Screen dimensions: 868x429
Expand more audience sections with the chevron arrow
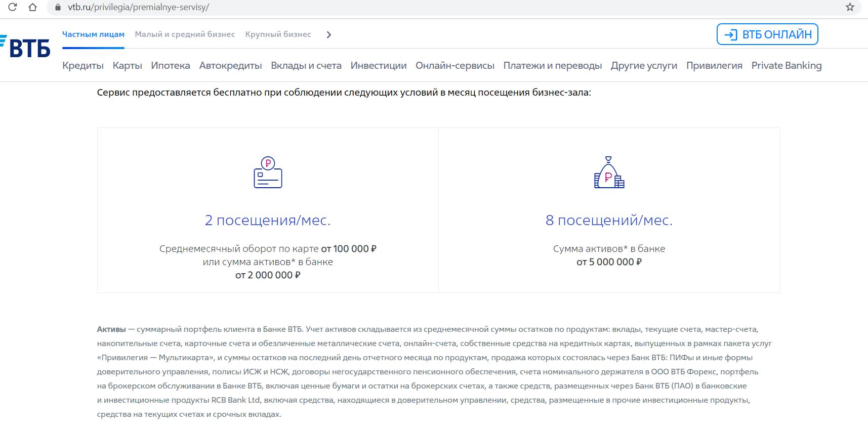[329, 34]
